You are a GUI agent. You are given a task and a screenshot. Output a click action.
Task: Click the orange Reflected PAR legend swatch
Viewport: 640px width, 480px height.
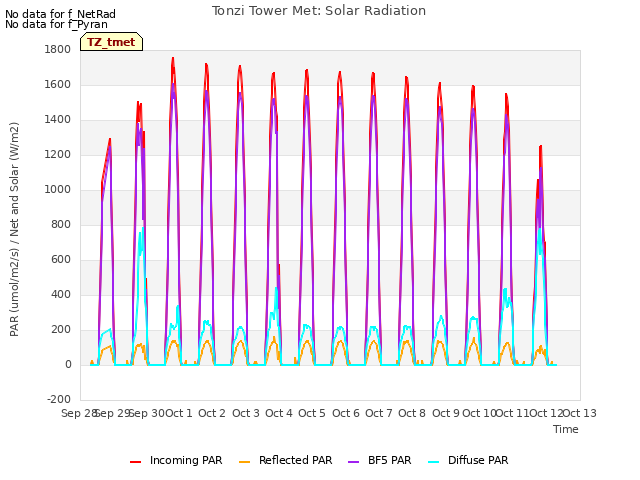(x=244, y=461)
